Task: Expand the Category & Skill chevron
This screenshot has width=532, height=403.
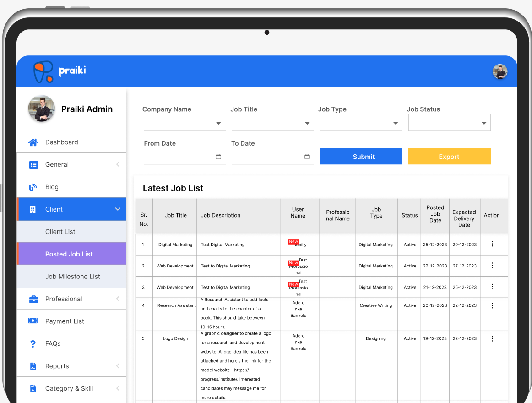Action: point(118,389)
